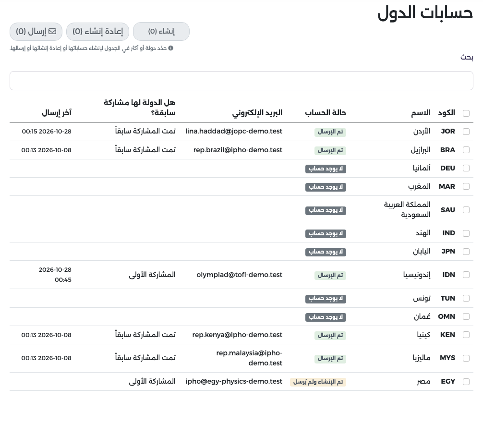Click the email rep.kenya@ipho-demo.test
Viewport: 483px width, 448px height.
[x=237, y=335]
